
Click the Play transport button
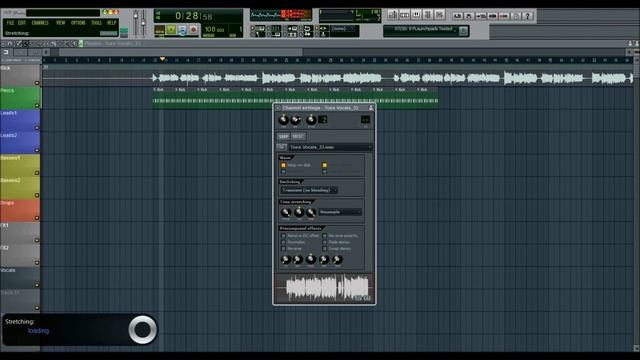[171, 29]
